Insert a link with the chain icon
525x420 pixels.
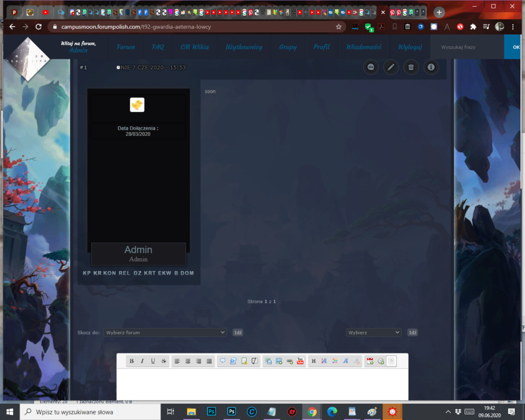point(290,361)
